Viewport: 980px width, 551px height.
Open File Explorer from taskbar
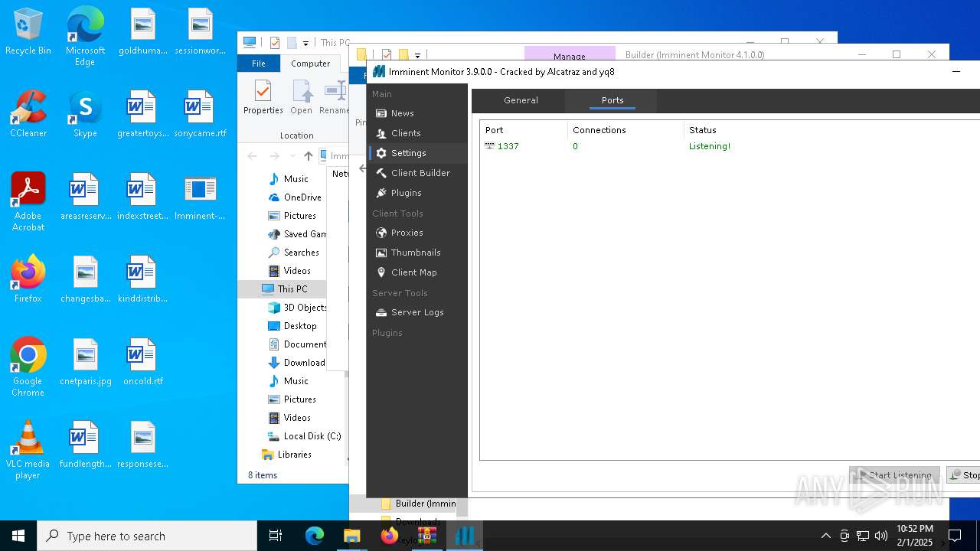pyautogui.click(x=351, y=536)
